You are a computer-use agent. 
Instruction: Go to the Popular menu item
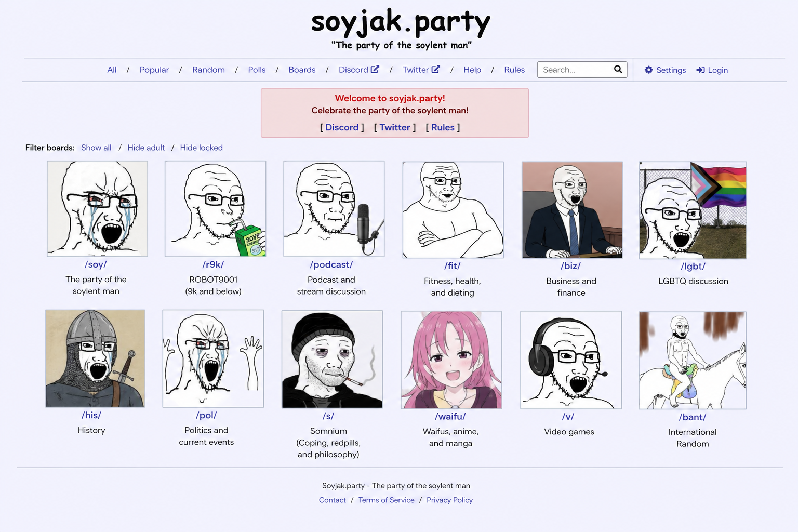[154, 70]
